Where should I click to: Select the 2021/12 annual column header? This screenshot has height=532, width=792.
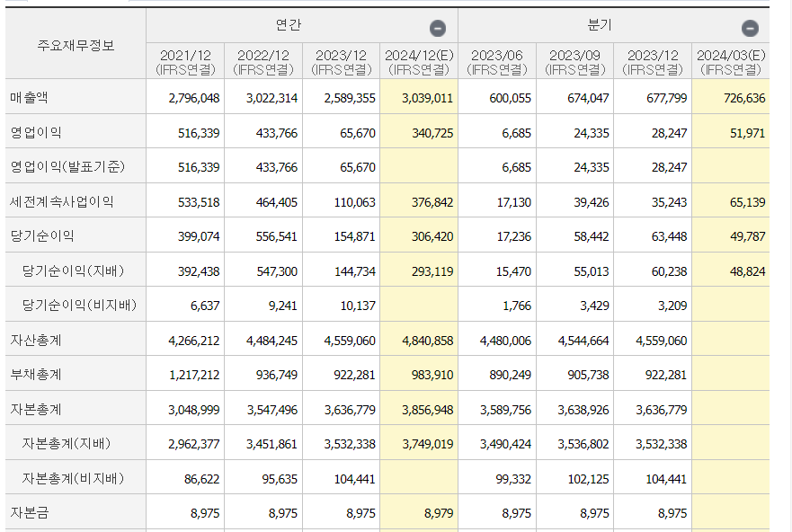[x=185, y=61]
